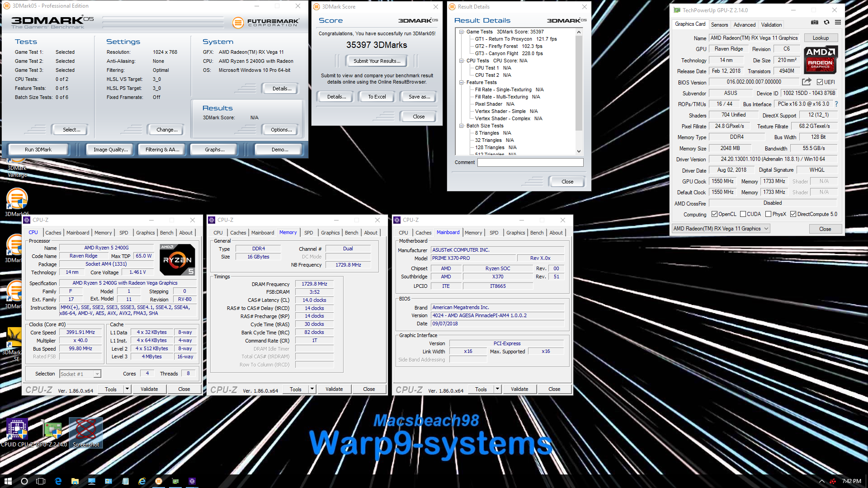Image resolution: width=868 pixels, height=488 pixels.
Task: Click the Control Panel taskbar icon
Action: click(108, 481)
